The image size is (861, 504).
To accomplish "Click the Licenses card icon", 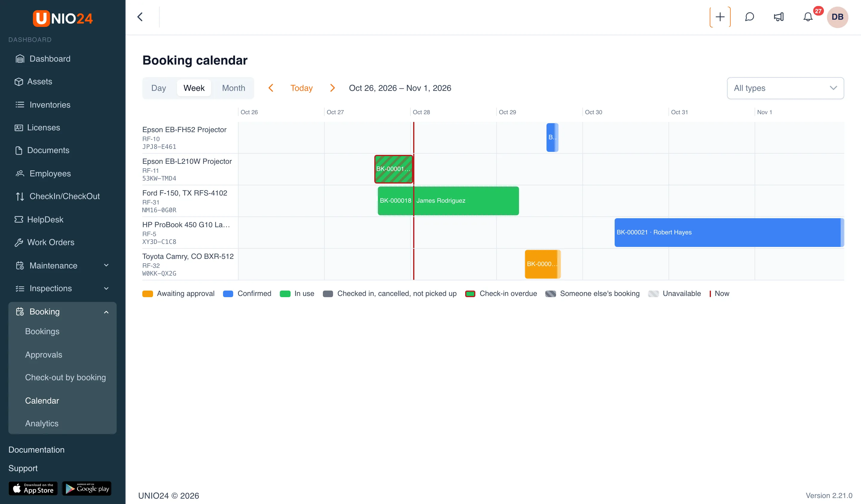I will (x=19, y=128).
